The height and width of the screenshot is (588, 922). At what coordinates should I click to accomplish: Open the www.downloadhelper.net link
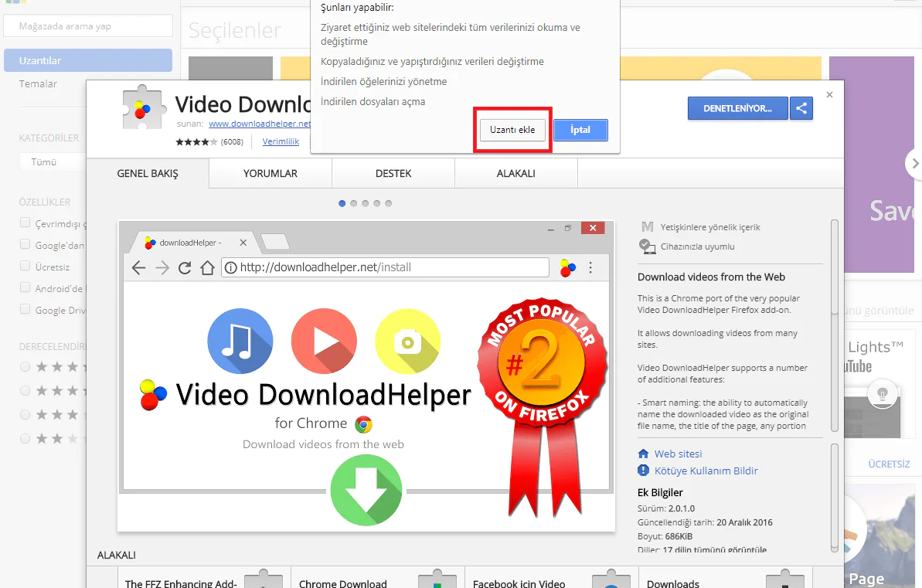pyautogui.click(x=260, y=124)
